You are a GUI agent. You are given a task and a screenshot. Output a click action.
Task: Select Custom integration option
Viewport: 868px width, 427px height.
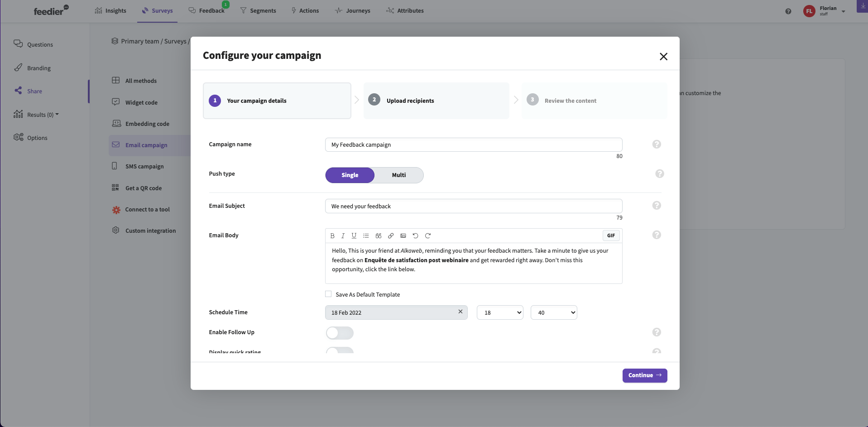pyautogui.click(x=144, y=230)
